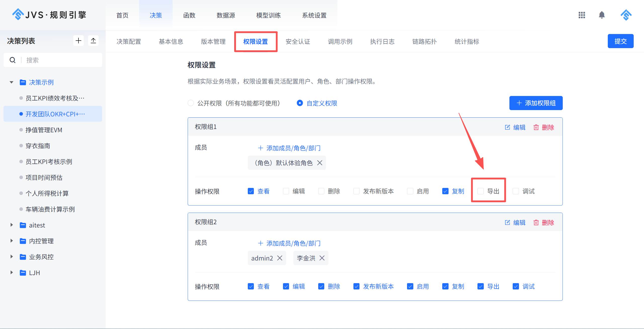The height and width of the screenshot is (329, 644).
Task: Remove 李金洪 member tag
Action: (322, 258)
